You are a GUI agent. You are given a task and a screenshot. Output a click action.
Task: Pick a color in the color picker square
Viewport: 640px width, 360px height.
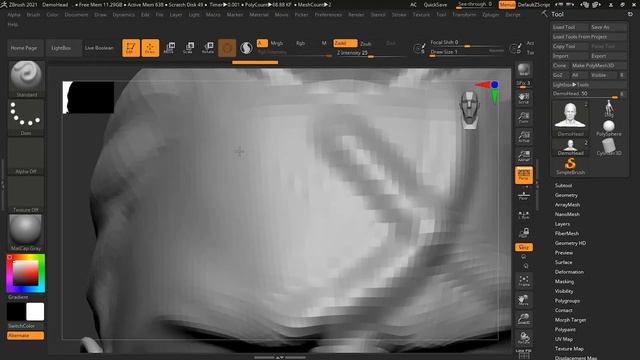point(25,273)
